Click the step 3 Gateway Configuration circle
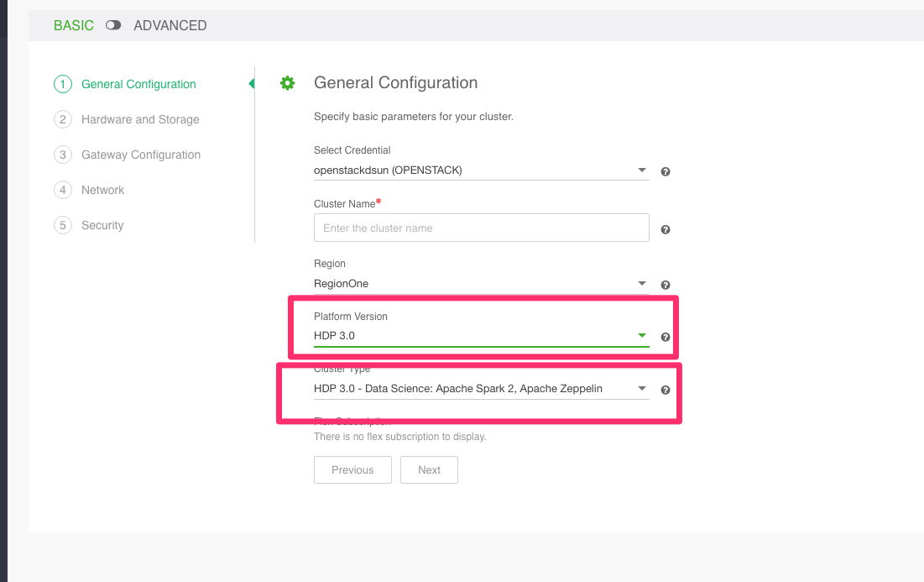The height and width of the screenshot is (582, 924). pyautogui.click(x=63, y=155)
